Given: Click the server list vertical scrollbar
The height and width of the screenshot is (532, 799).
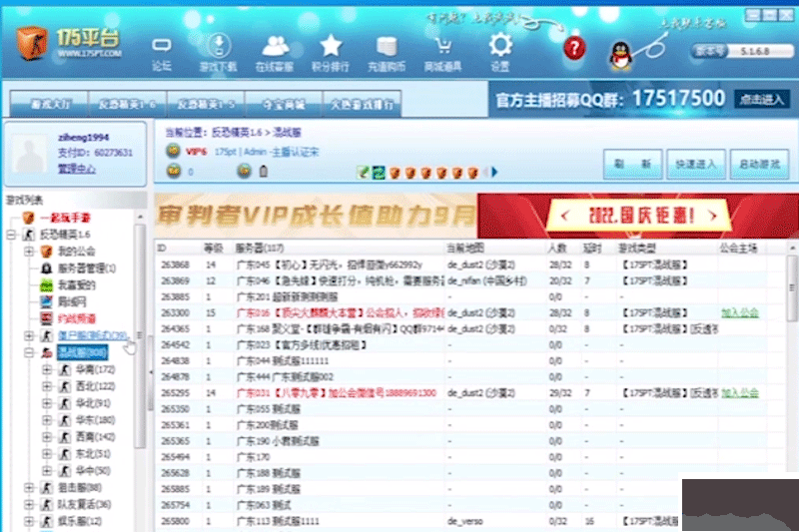Looking at the screenshot, I should [x=792, y=287].
